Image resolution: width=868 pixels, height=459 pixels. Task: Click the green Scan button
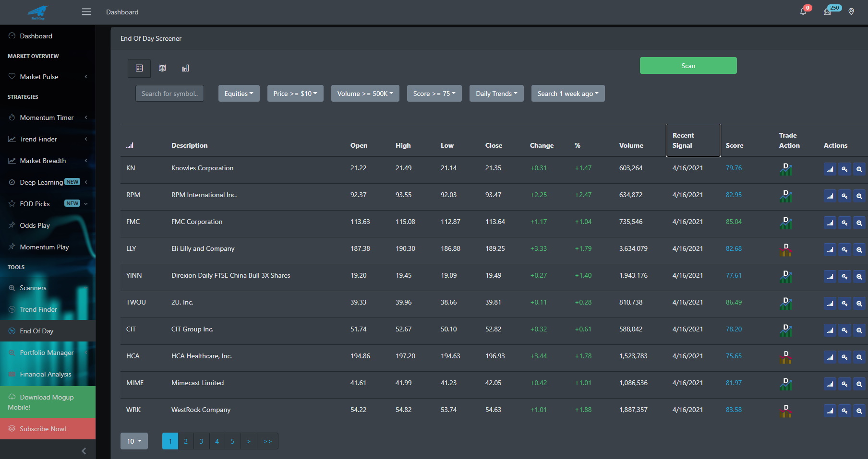point(688,66)
